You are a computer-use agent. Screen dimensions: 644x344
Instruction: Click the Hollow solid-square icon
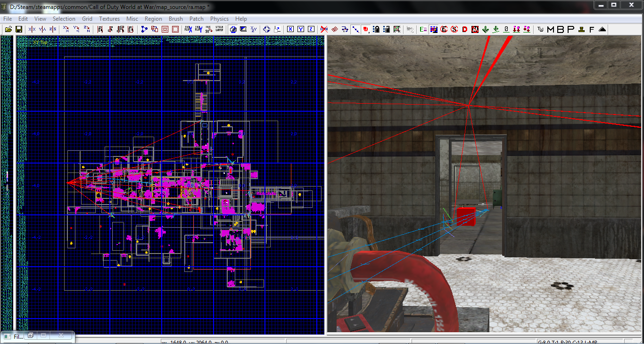pyautogui.click(x=165, y=29)
